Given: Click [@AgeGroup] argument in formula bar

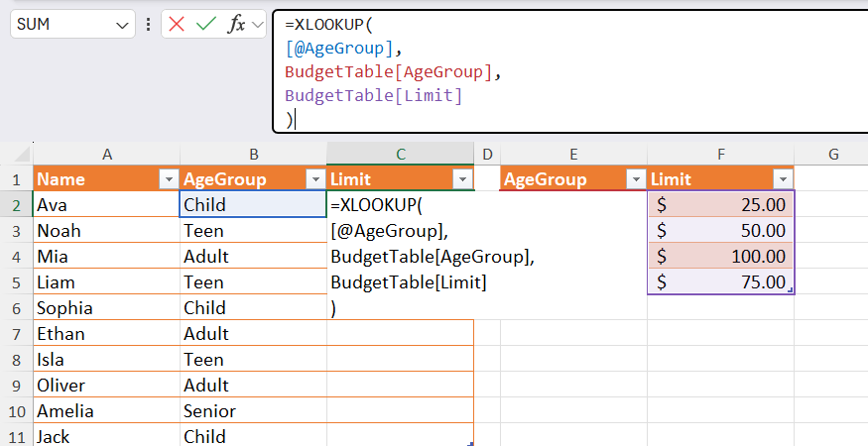Looking at the screenshot, I should pyautogui.click(x=339, y=49).
